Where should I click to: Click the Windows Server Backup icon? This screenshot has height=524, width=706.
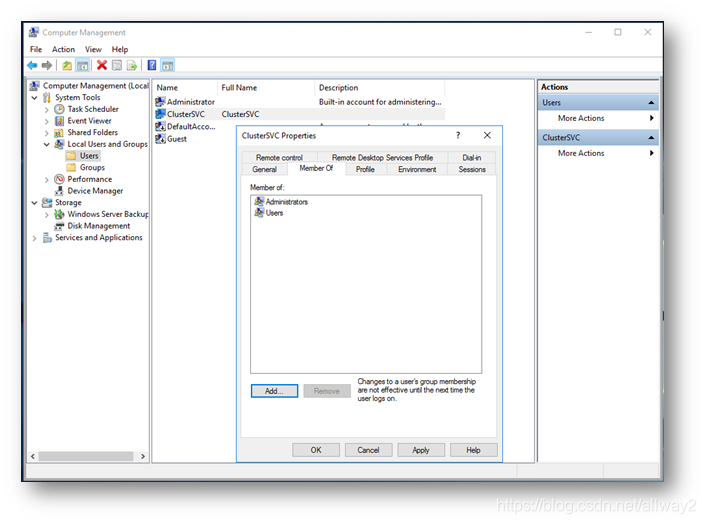[x=59, y=214]
